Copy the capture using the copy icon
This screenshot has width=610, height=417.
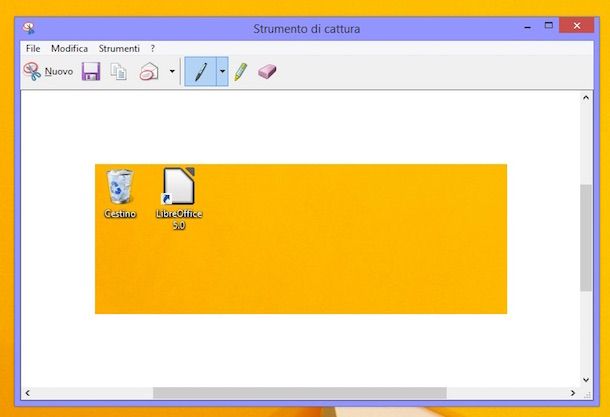click(119, 72)
